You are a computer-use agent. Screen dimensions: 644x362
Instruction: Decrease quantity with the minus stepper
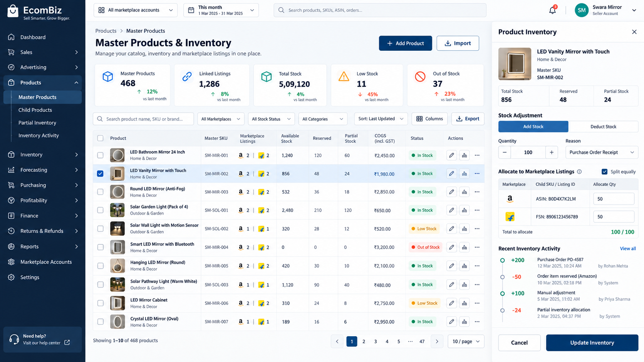point(505,152)
